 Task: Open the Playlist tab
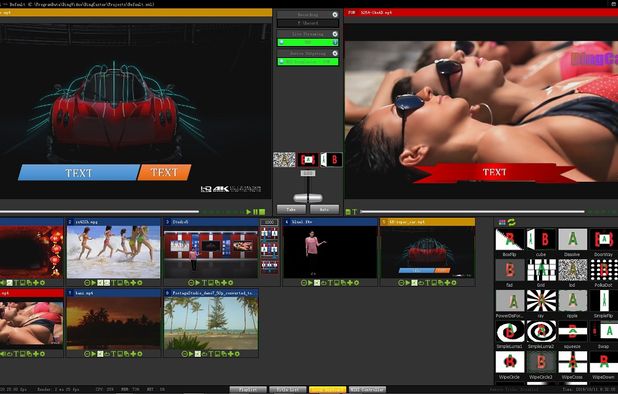[x=248, y=389]
